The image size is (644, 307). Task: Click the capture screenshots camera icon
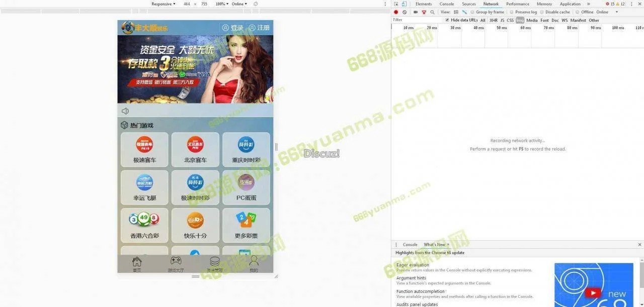click(x=416, y=12)
